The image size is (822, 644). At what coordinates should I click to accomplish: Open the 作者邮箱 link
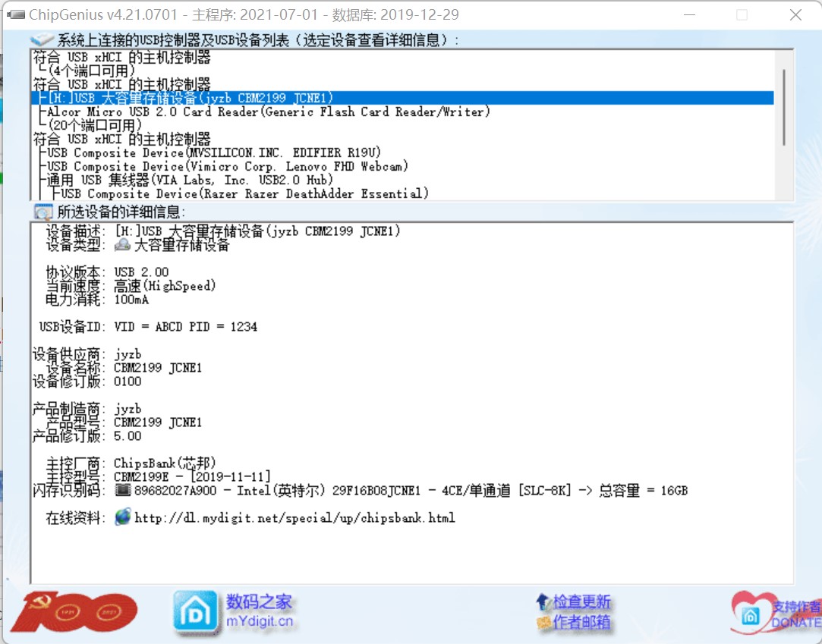(581, 622)
